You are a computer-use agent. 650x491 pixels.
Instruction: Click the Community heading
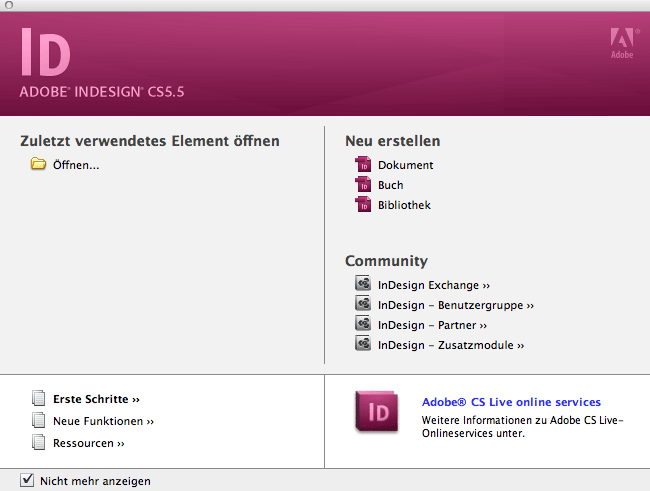[386, 261]
